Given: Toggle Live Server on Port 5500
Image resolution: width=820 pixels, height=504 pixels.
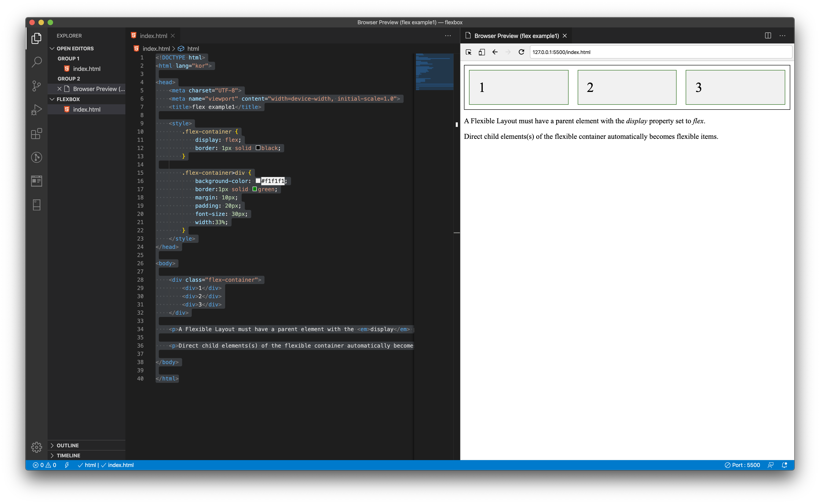Looking at the screenshot, I should 742,465.
